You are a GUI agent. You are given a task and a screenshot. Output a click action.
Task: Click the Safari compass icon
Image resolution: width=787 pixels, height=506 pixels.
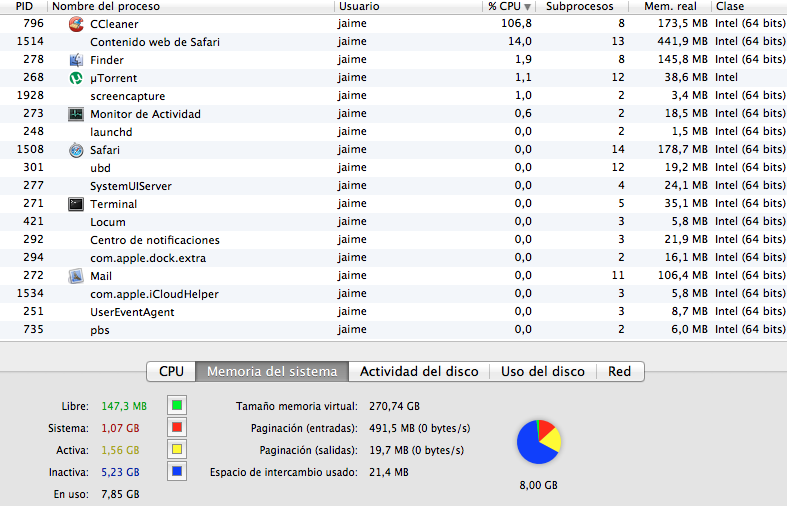[x=76, y=150]
